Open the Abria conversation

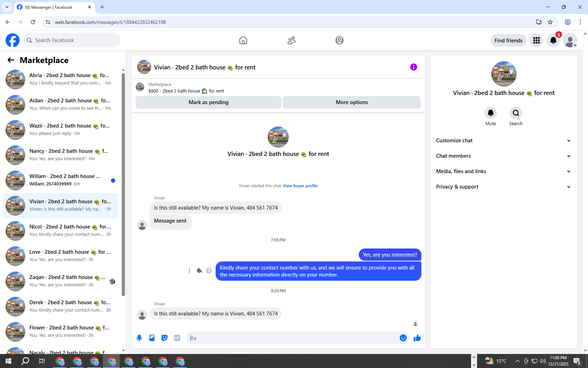pos(61,79)
